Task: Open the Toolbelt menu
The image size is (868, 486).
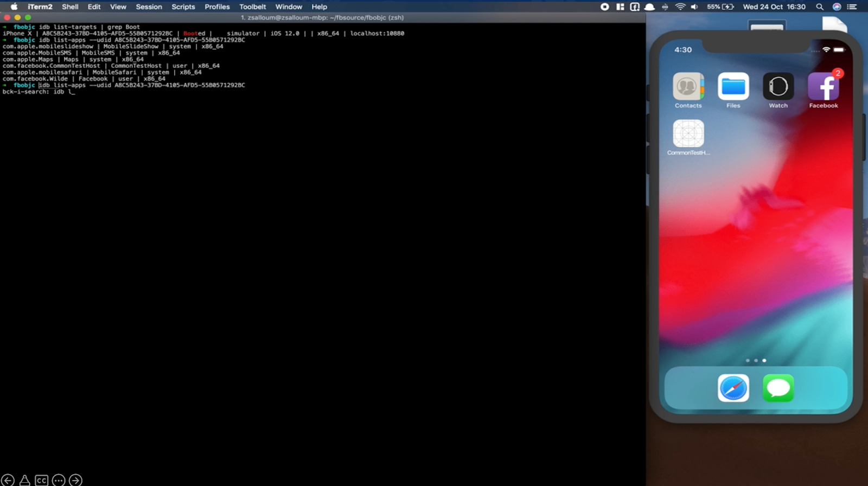Action: tap(252, 7)
